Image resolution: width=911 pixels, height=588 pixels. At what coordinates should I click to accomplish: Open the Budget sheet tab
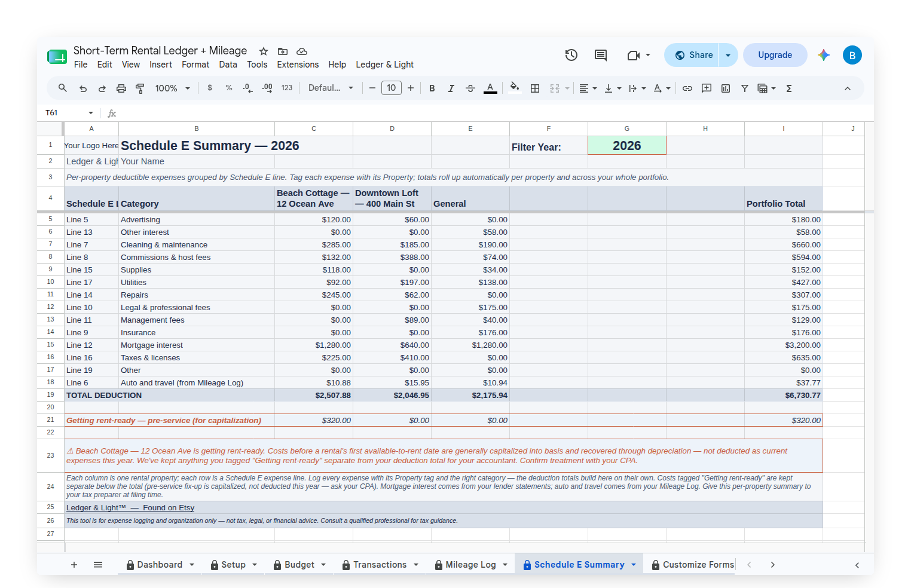click(299, 565)
